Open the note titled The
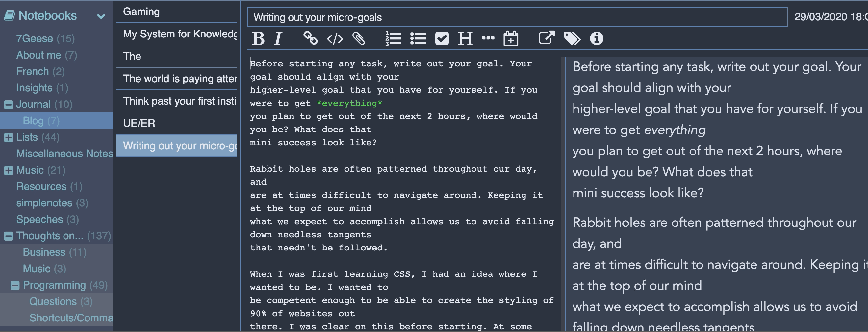This screenshot has height=332, width=868. pos(177,56)
